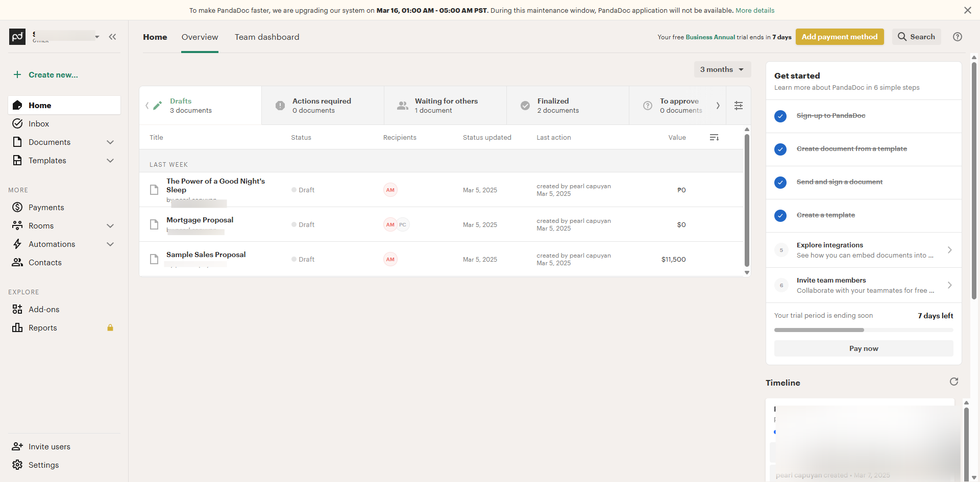Click the Reports chart icon
The image size is (980, 482).
tap(17, 327)
